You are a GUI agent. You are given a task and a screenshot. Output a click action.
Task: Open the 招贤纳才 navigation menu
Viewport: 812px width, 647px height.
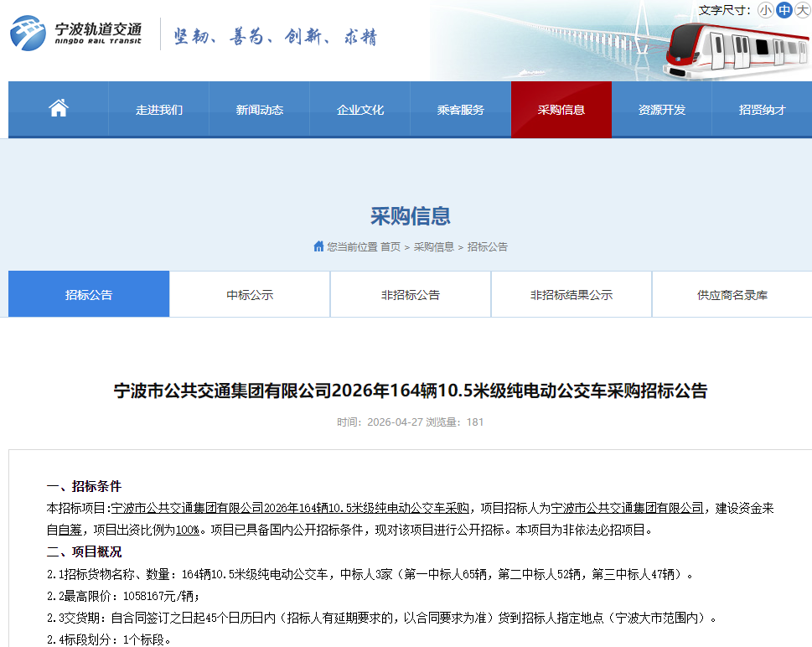tap(762, 109)
